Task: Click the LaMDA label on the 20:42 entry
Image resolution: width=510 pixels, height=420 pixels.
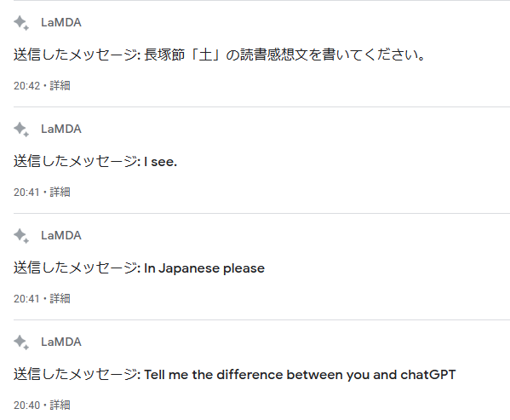Action: 61,22
